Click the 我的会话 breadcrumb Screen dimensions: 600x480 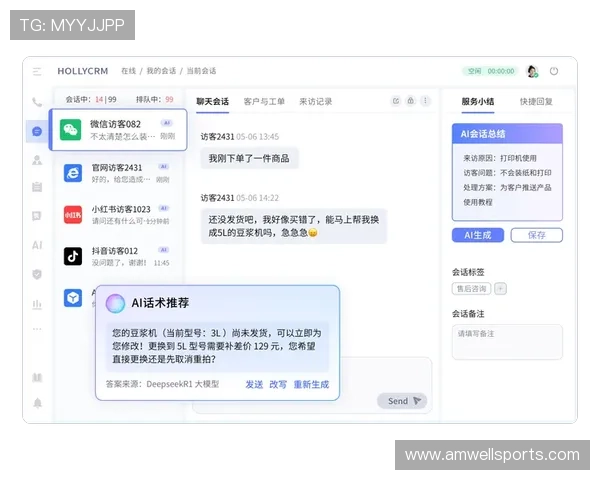click(161, 71)
